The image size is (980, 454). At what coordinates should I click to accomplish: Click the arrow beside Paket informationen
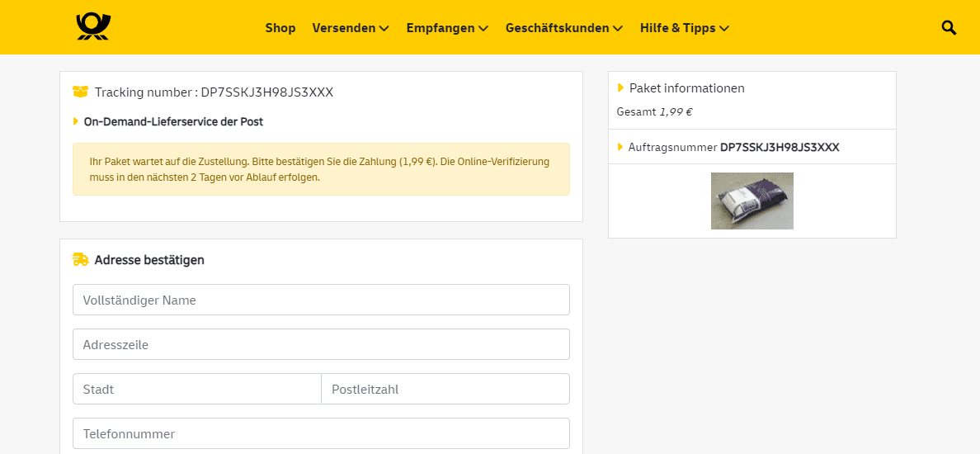620,87
